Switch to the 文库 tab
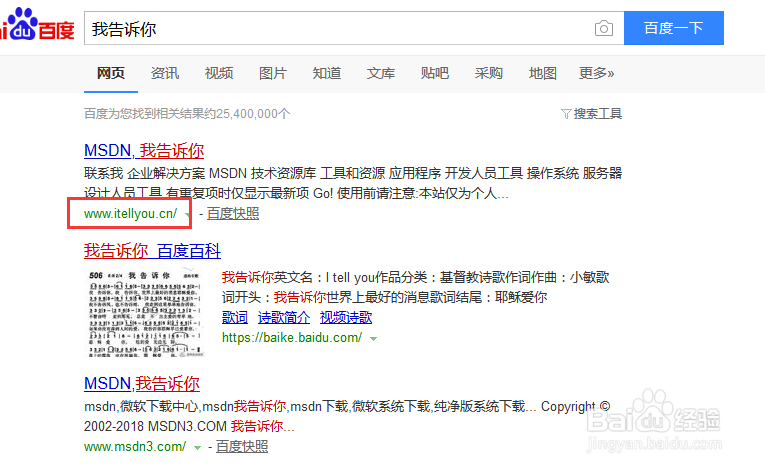This screenshot has width=765, height=471. point(381,73)
